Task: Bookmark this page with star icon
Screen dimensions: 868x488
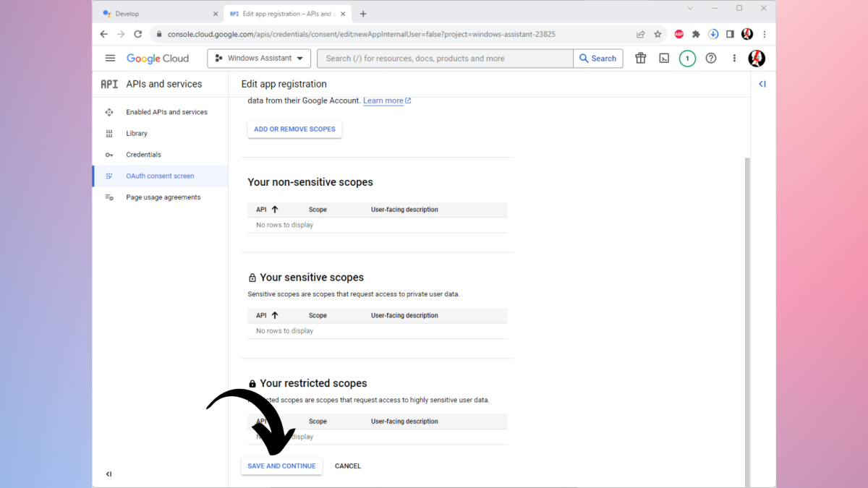Action: click(658, 34)
